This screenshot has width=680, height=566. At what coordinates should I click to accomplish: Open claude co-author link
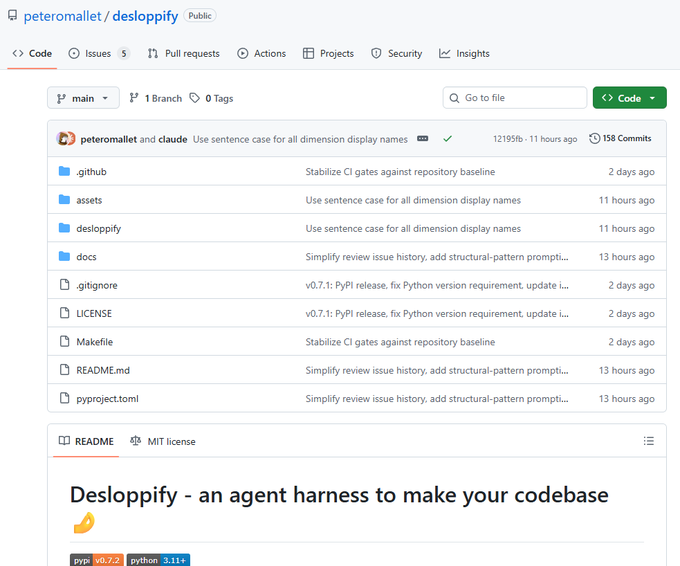tap(173, 139)
